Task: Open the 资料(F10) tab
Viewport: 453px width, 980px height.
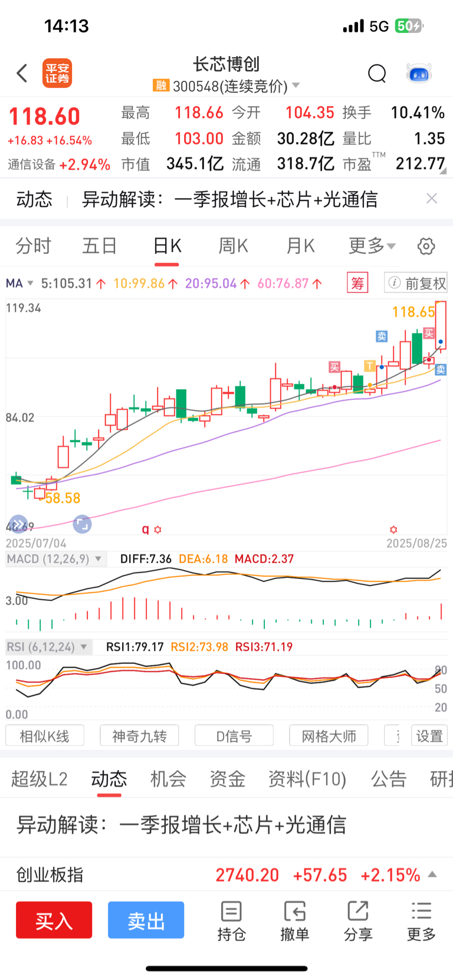Action: coord(307,779)
